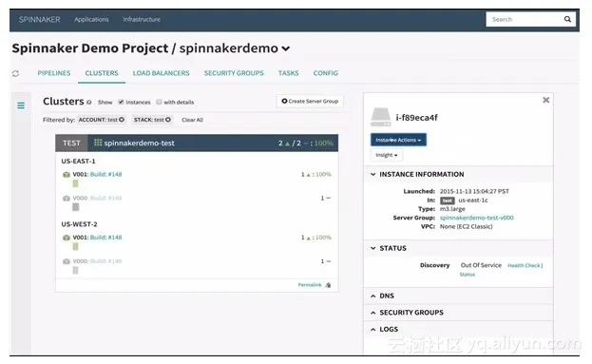The height and width of the screenshot is (364, 592).
Task: Open the Infrastructure menu
Action: [142, 20]
